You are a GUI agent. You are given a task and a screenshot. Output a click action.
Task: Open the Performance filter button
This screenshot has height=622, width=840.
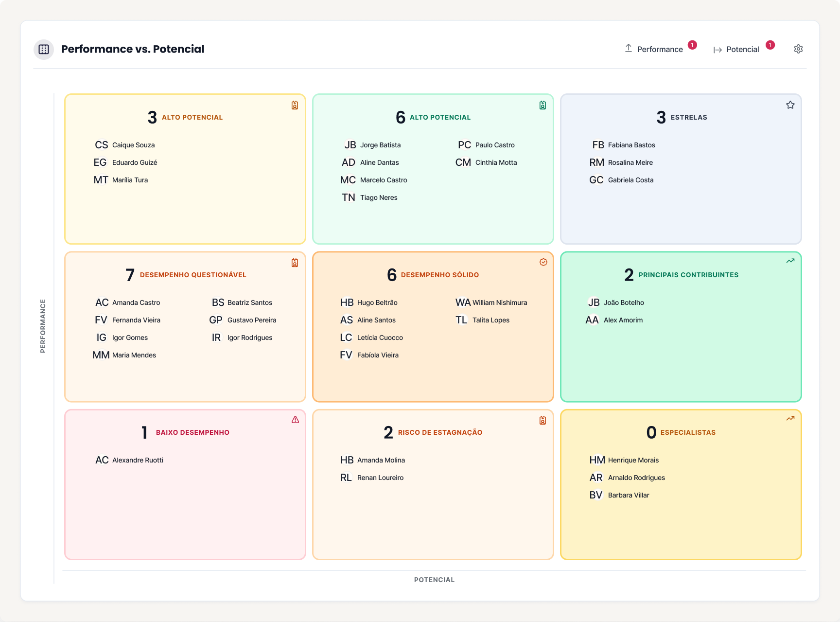pos(654,49)
